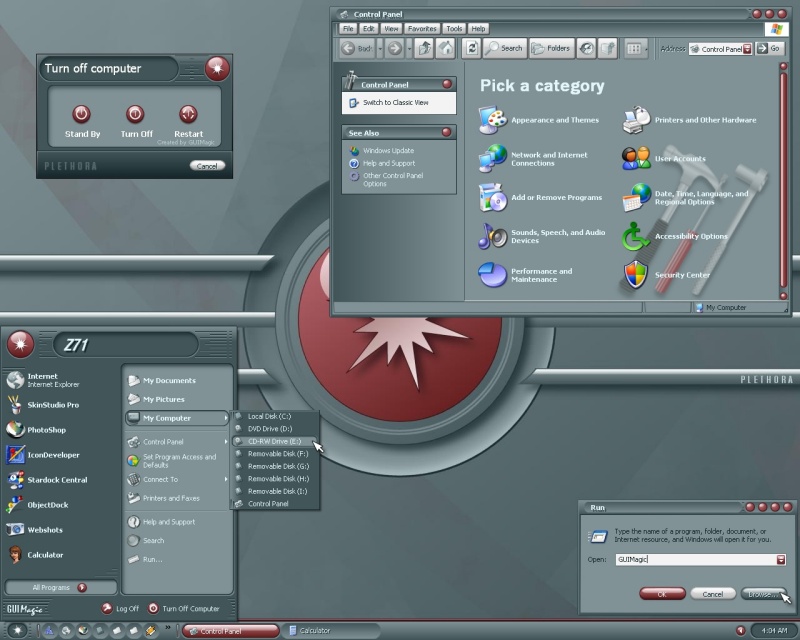
Task: Click OK in the Run dialog
Action: point(662,594)
